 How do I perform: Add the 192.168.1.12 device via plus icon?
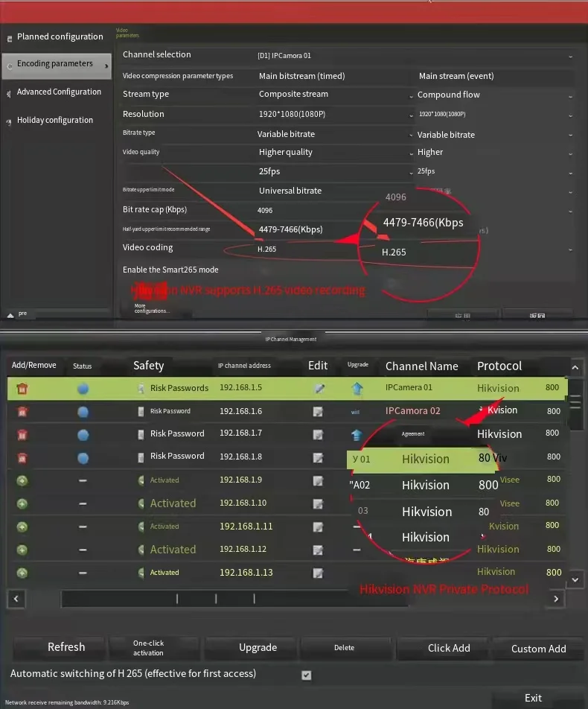coord(22,550)
